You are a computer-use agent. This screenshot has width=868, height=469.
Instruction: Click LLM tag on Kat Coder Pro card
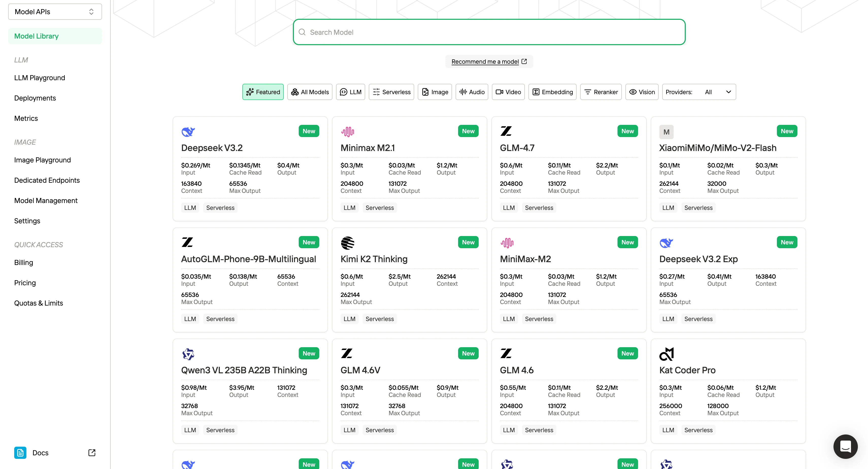click(x=668, y=430)
